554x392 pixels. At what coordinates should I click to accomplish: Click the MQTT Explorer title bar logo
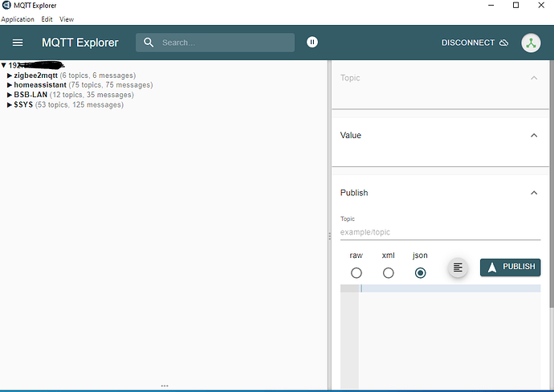pos(6,5)
